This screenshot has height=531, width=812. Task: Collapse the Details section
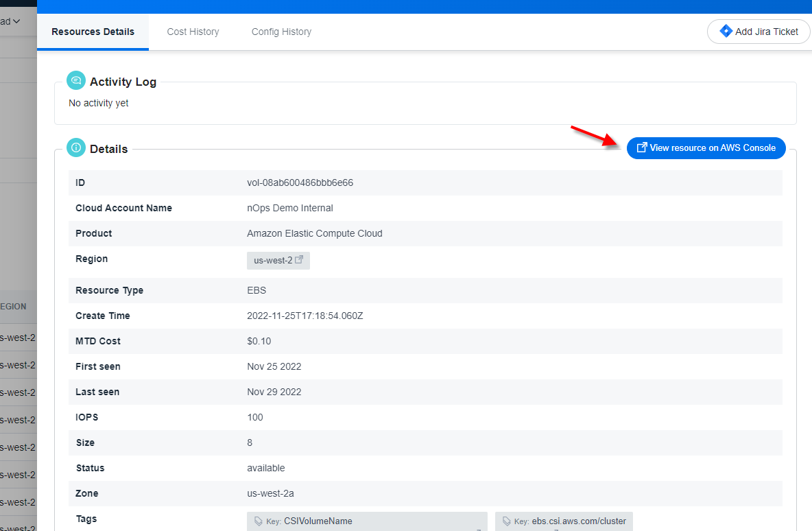point(108,148)
